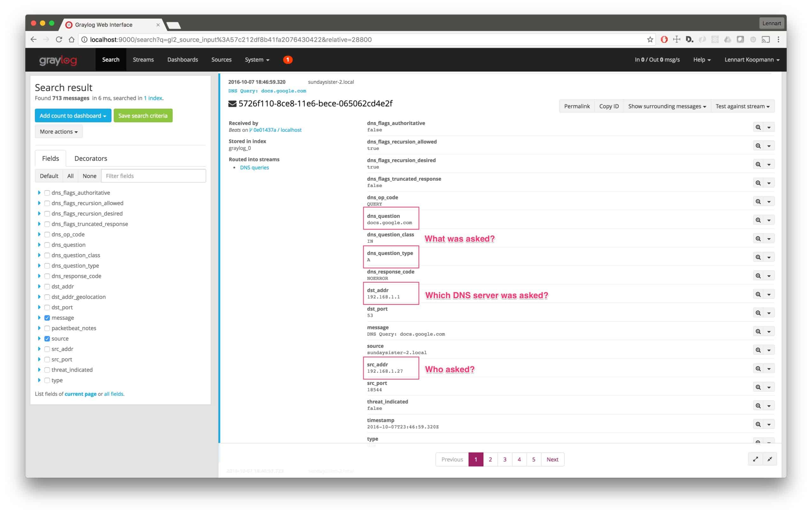Viewport: 812px width, 514px height.
Task: Uncheck the message field checkbox
Action: coord(47,318)
